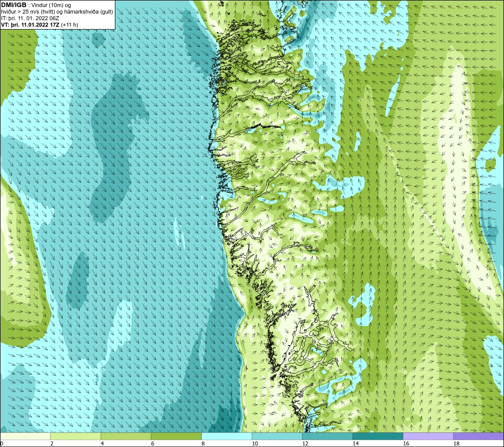This screenshot has height=447, width=504.
Task: Click the 2–4 m/s light green legend swatch
Action: tap(76, 436)
